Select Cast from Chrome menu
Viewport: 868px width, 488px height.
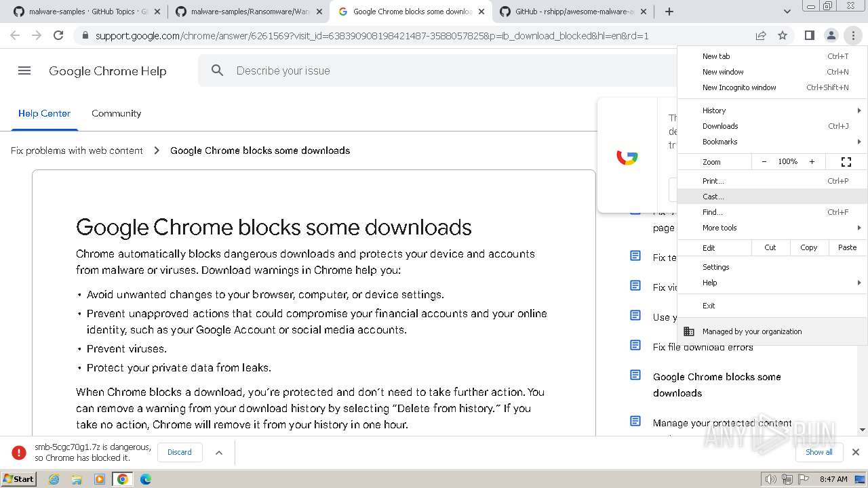(772, 197)
